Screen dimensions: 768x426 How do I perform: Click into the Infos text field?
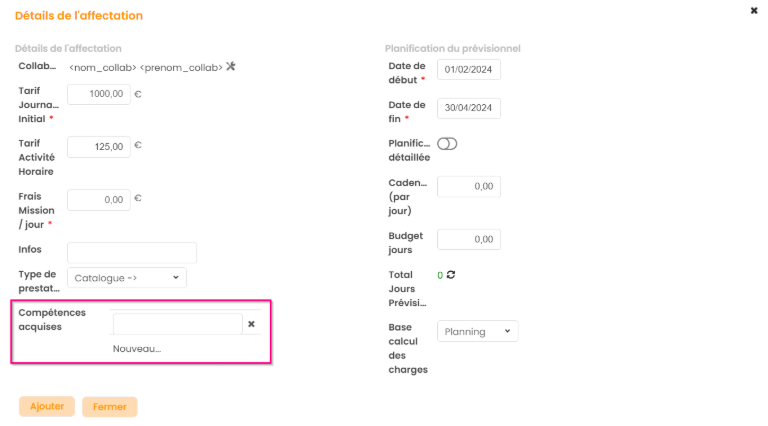132,252
